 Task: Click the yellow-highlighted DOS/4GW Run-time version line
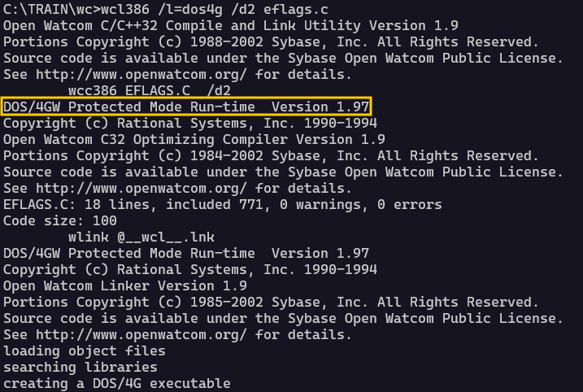187,107
